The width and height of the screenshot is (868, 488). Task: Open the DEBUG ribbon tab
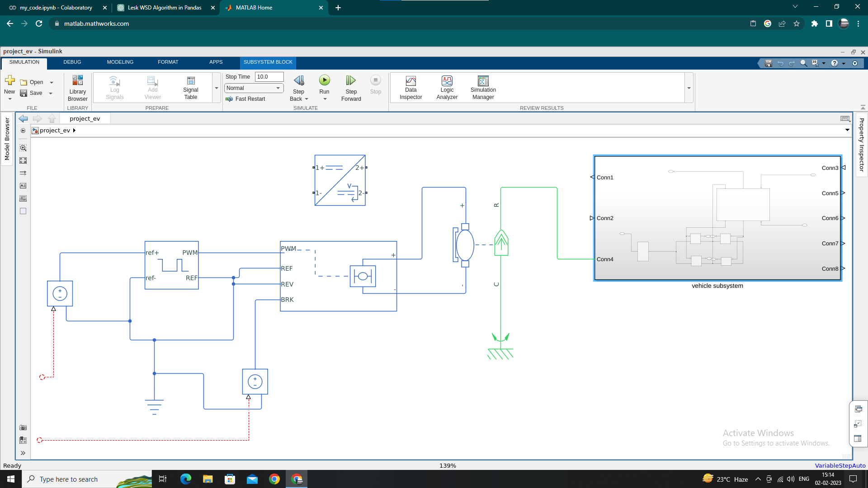pos(72,62)
